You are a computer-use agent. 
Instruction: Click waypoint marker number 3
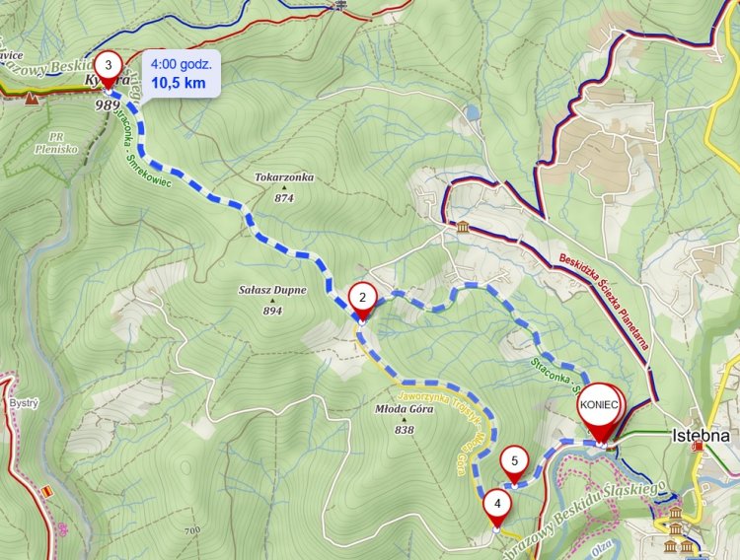coord(109,70)
